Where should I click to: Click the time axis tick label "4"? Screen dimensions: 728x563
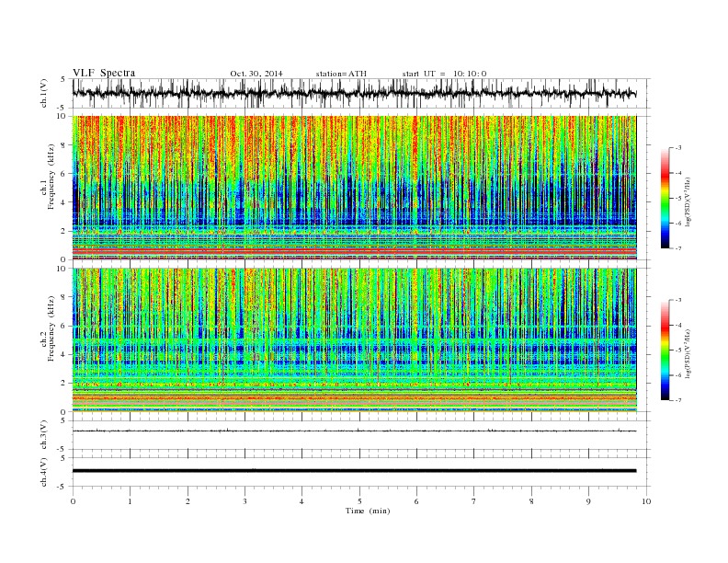tap(301, 501)
